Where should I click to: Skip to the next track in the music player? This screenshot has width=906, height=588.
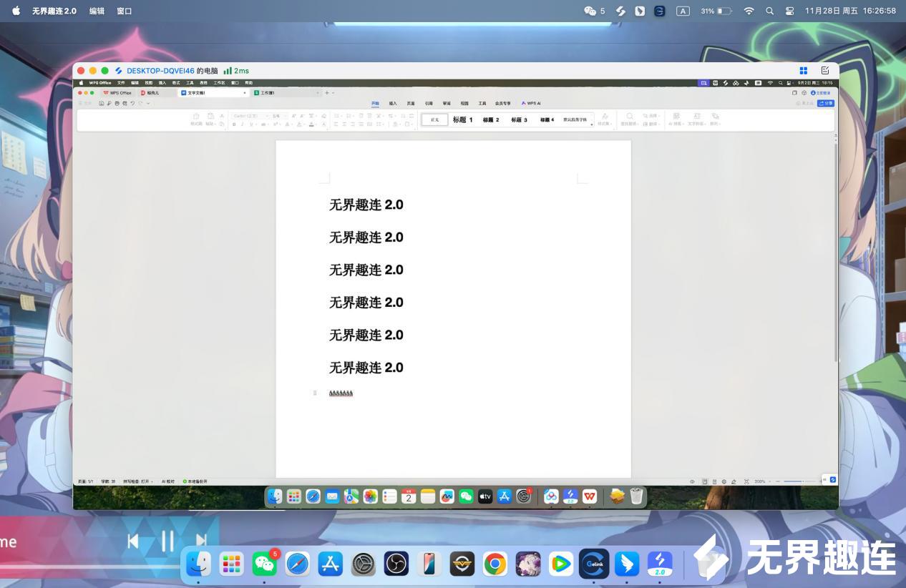202,542
